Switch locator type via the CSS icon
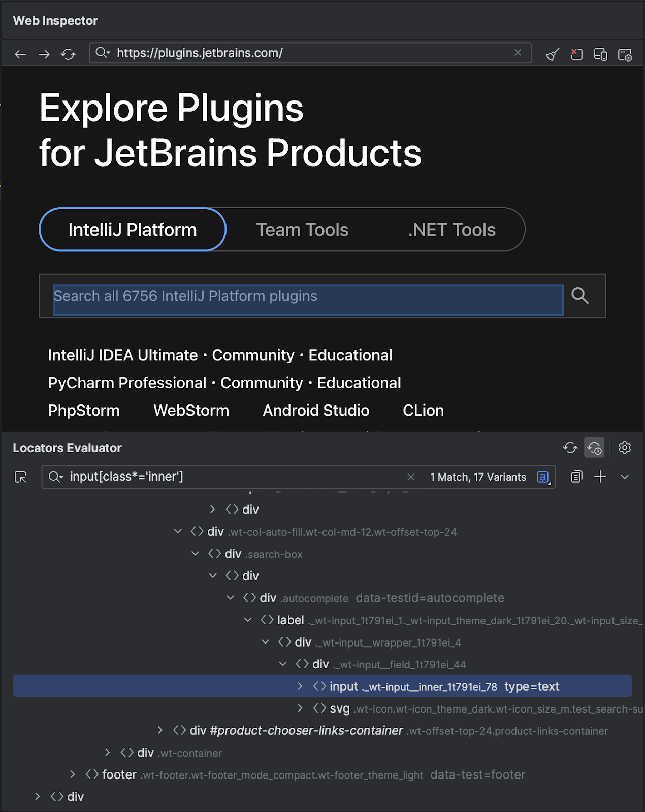Screen dimensions: 645x812 click(543, 477)
